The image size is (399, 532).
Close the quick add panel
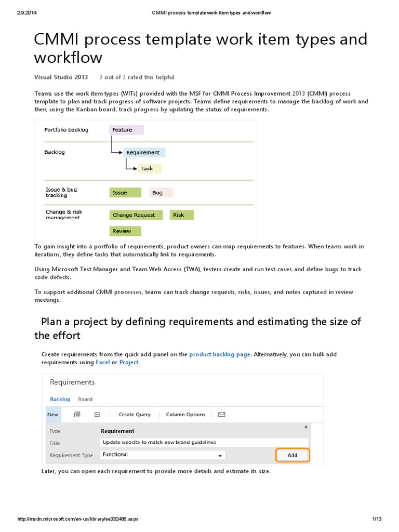(305, 427)
